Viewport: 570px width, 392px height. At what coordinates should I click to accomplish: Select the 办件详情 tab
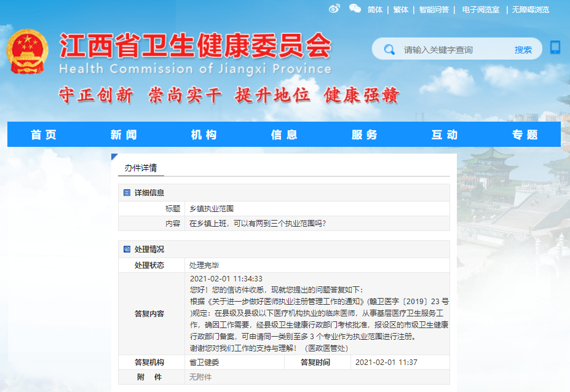[141, 168]
